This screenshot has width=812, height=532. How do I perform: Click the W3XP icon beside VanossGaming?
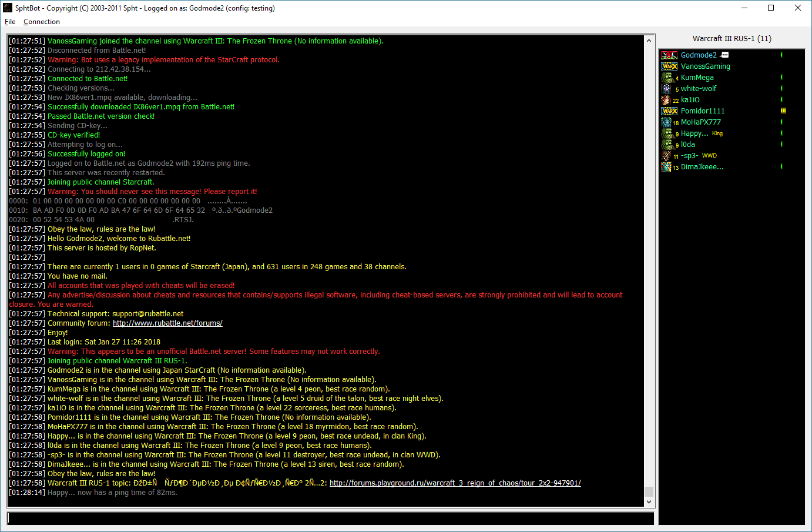[669, 66]
